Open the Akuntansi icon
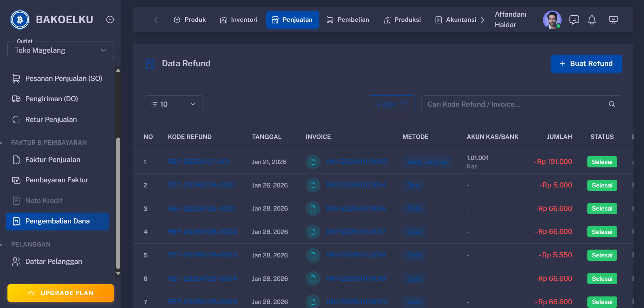The width and height of the screenshot is (644, 308). (x=438, y=20)
